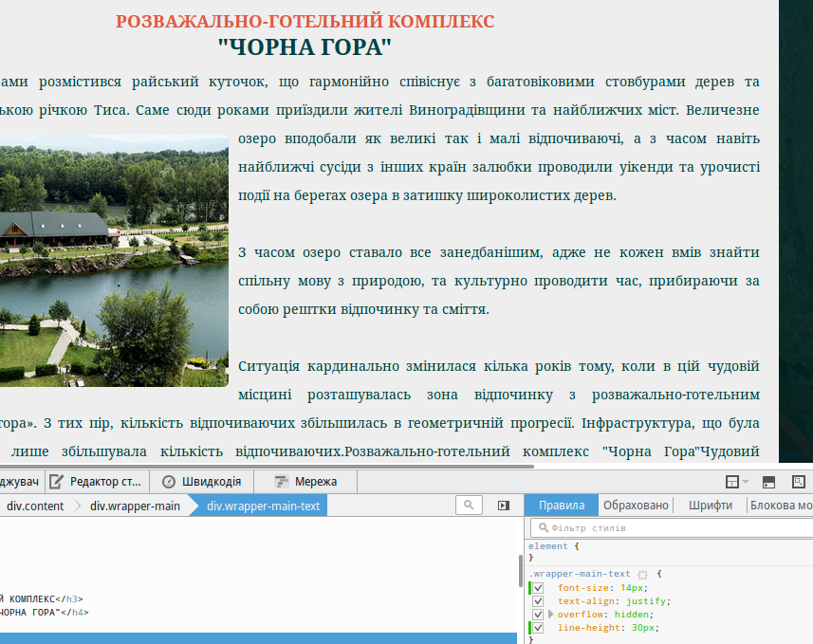This screenshot has width=813, height=644.
Task: Toggle the sidebar pane collapse icon
Action: 504,506
